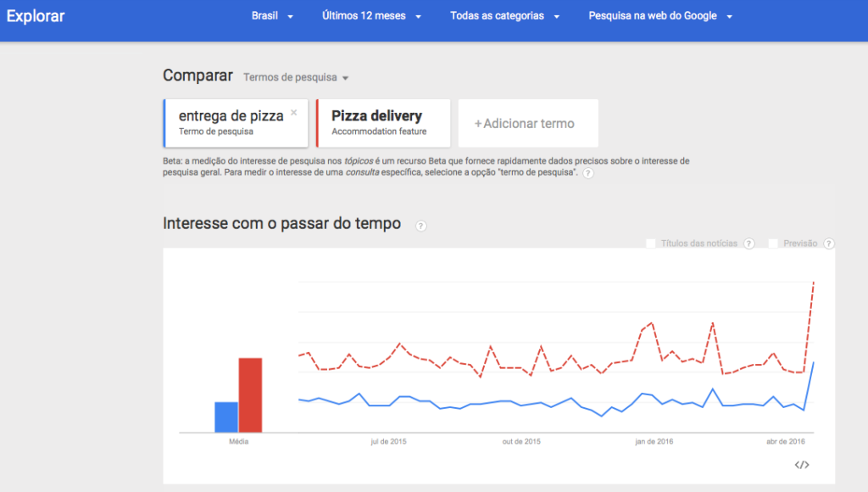Open "Termos de pesquisa" compare type selector

tap(296, 77)
